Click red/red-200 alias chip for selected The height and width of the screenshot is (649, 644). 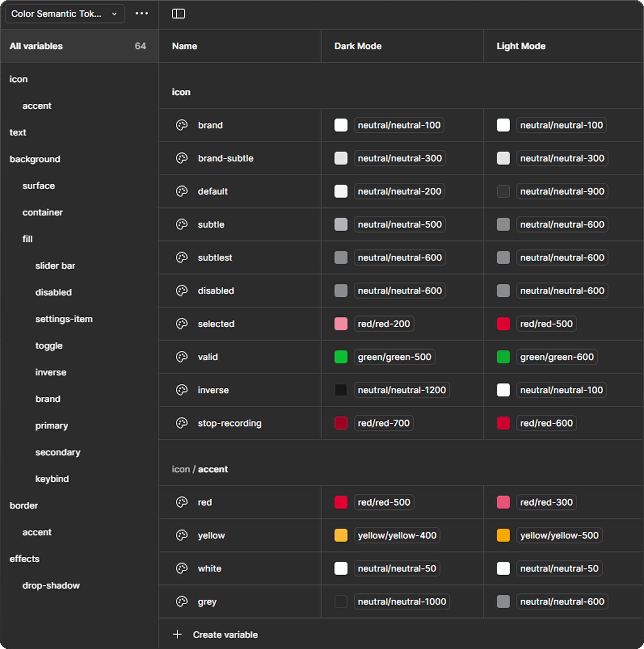383,324
